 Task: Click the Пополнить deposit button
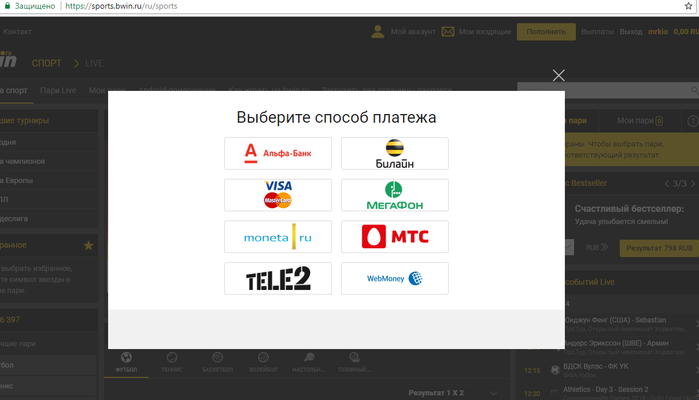[546, 32]
